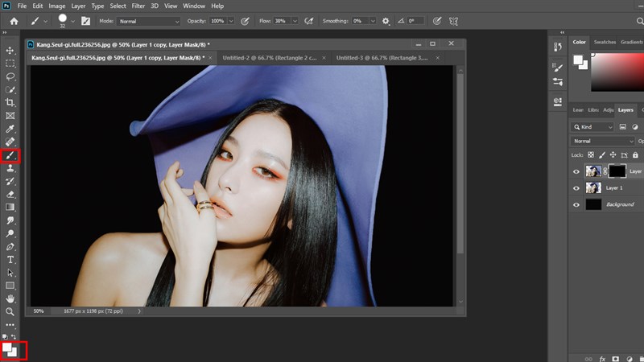Select the Brush tool in the toolbar
The image size is (644, 362).
10,155
